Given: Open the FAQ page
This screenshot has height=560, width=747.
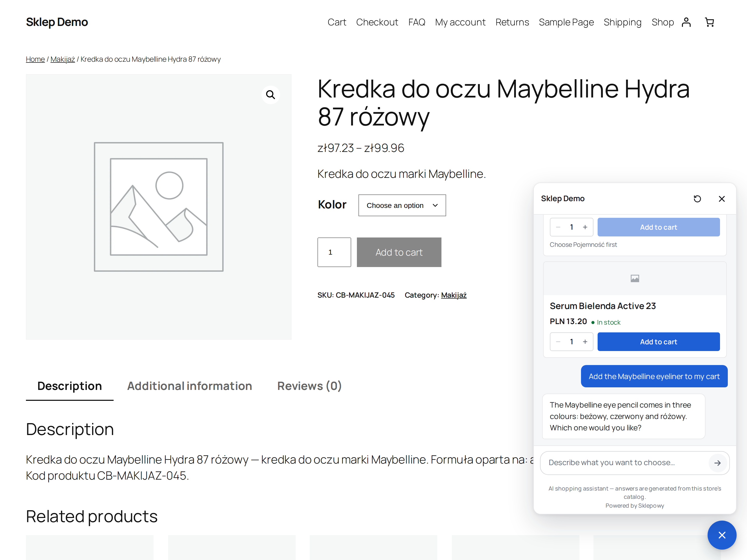Looking at the screenshot, I should click(x=416, y=22).
